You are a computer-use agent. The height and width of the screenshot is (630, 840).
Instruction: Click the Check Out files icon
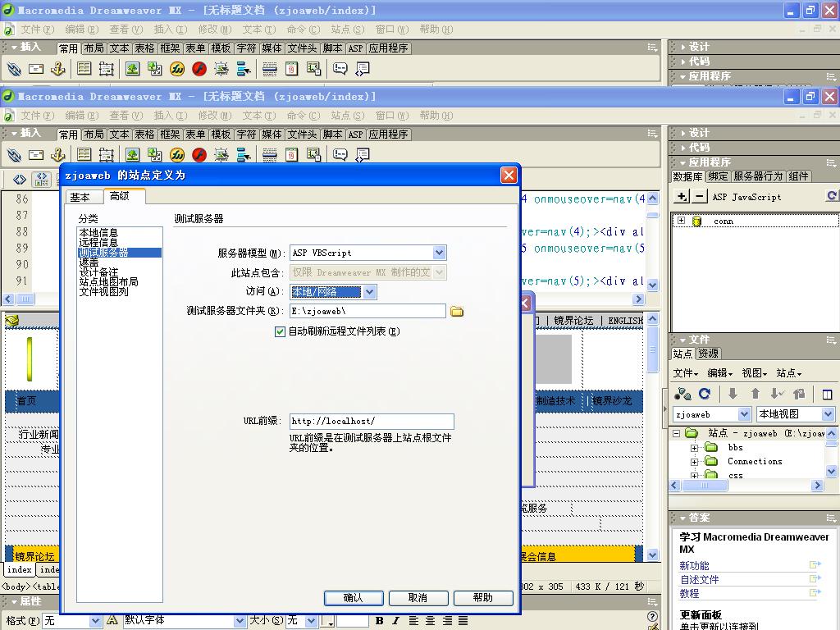click(x=777, y=395)
